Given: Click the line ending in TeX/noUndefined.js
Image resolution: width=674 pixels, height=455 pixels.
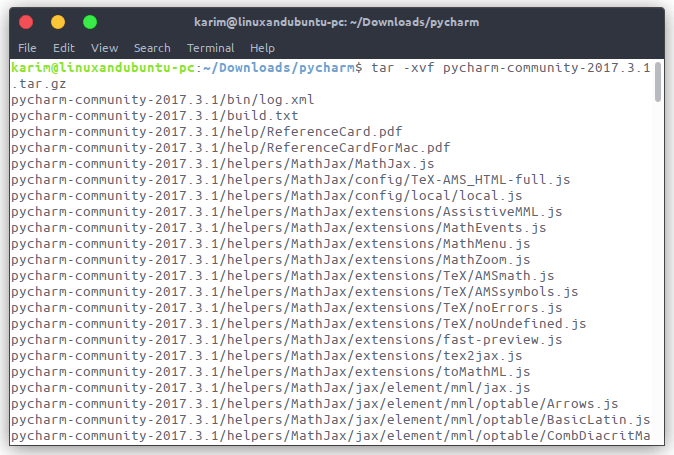Looking at the screenshot, I should pos(299,324).
